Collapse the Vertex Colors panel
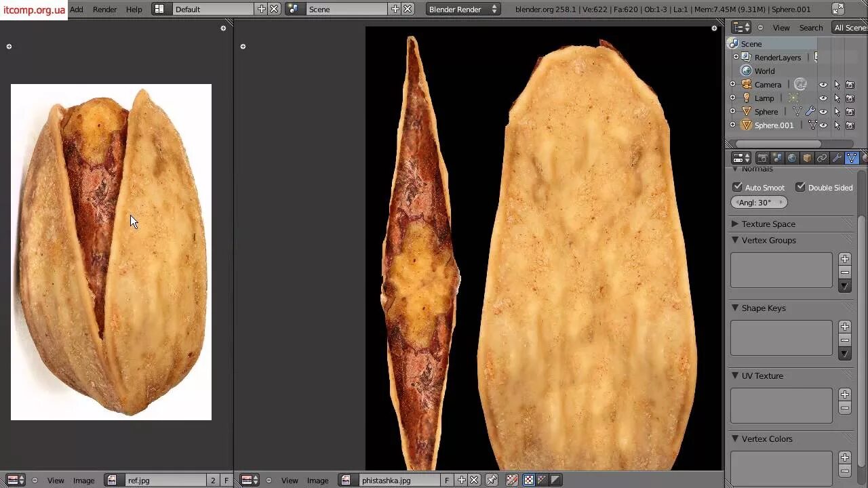The image size is (868, 488). (x=735, y=439)
